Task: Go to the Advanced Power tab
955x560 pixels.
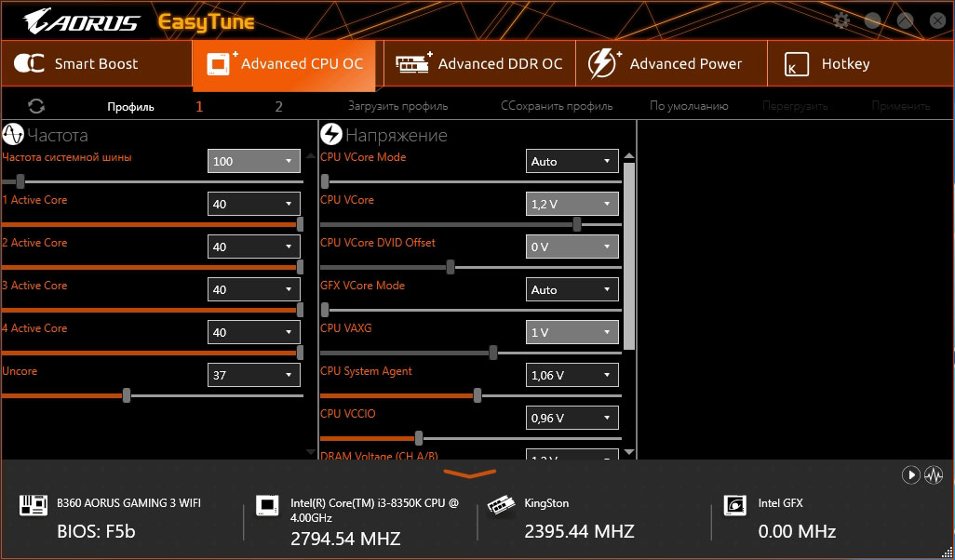Action: [671, 63]
